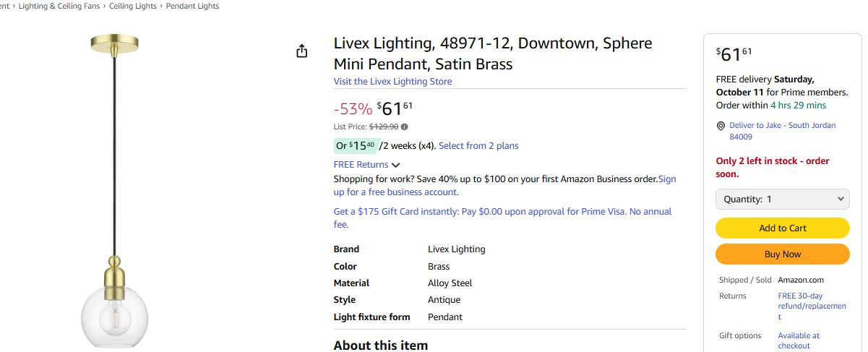The height and width of the screenshot is (352, 868).
Task: Open Select from 2 plans link
Action: [478, 146]
